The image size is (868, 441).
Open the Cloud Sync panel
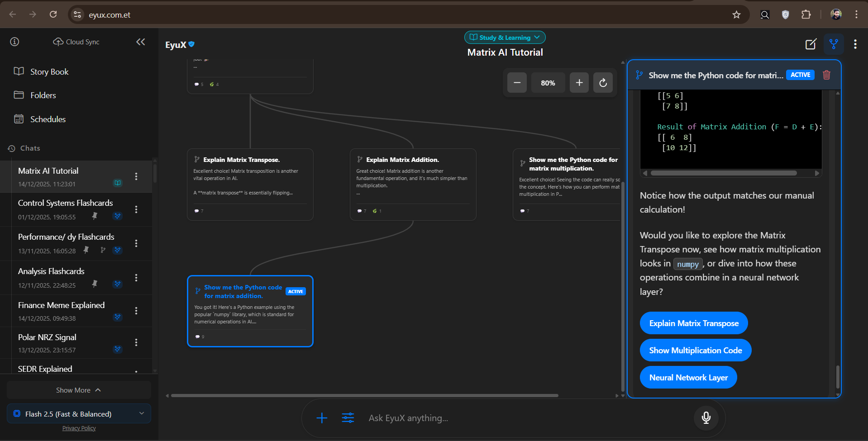(x=76, y=42)
